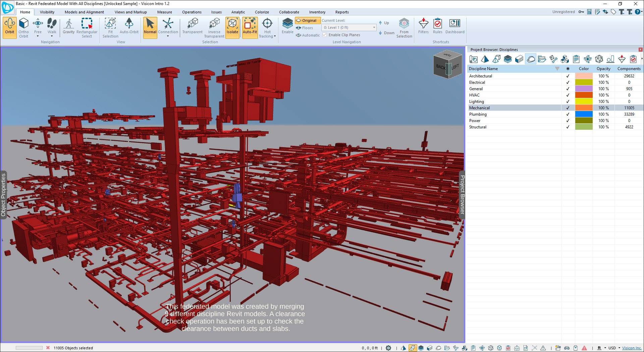Sort by Discipline Name arrow
This screenshot has width=644, height=352.
(557, 69)
